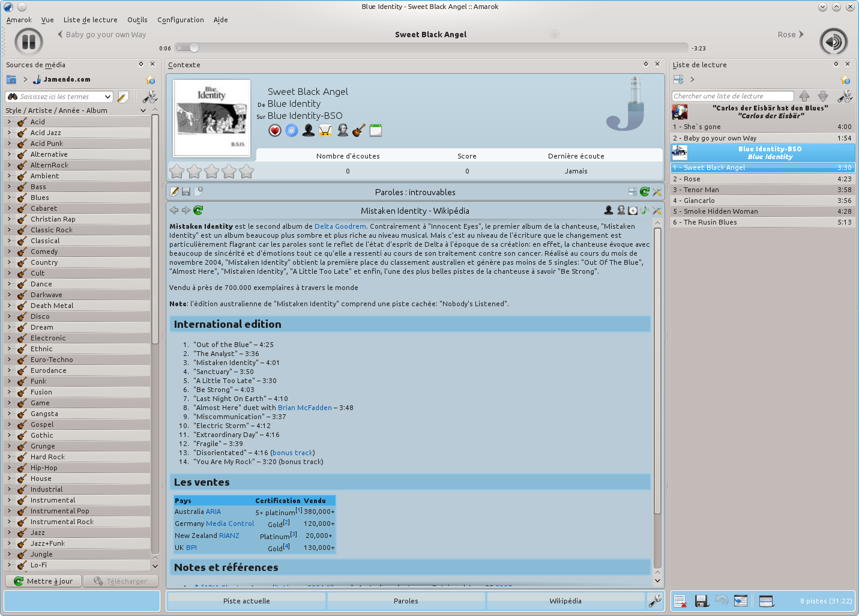859x616 pixels.
Task: Open Liste de lecture menu
Action: [x=91, y=20]
